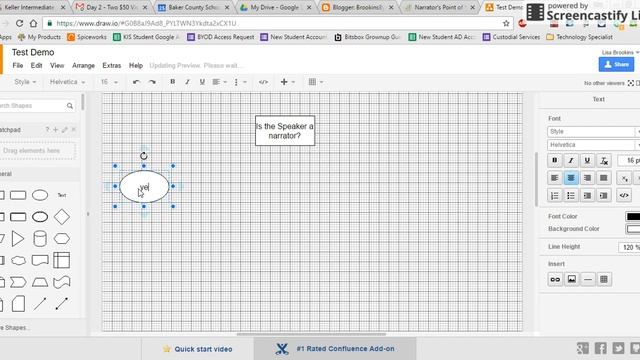Screen dimensions: 640x360
Task: Toggle italic in the top toolbar
Action: coord(187,82)
